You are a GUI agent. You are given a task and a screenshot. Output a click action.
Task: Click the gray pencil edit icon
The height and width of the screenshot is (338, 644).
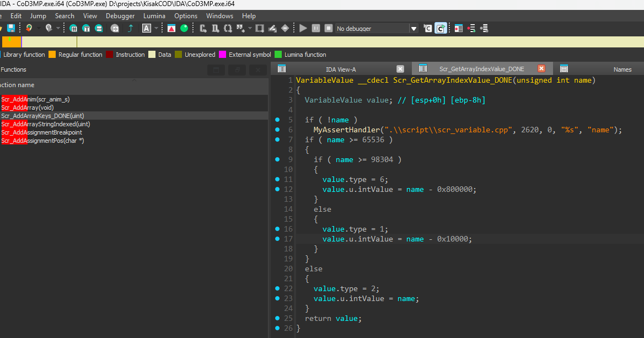pos(272,28)
